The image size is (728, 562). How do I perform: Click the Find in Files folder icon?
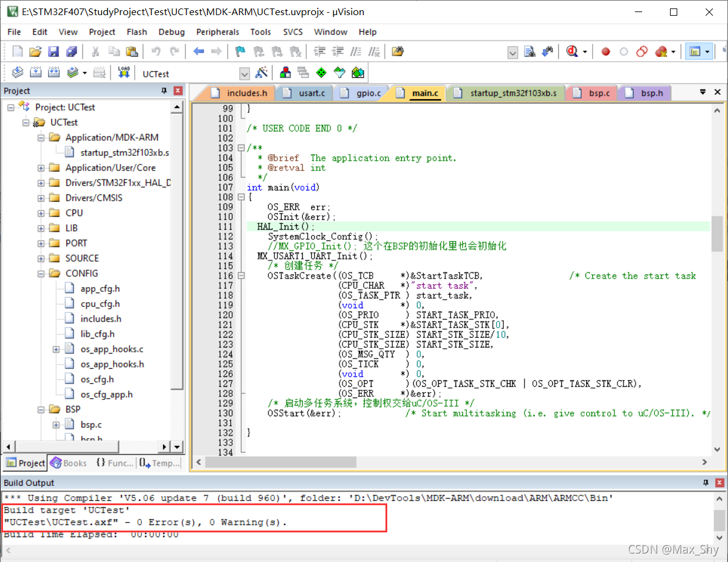point(397,52)
